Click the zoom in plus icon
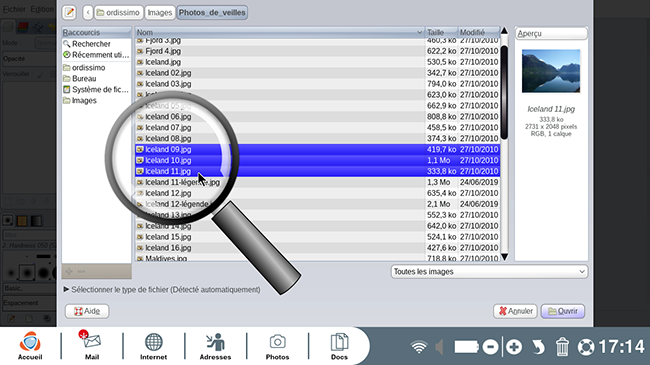 tap(514, 347)
